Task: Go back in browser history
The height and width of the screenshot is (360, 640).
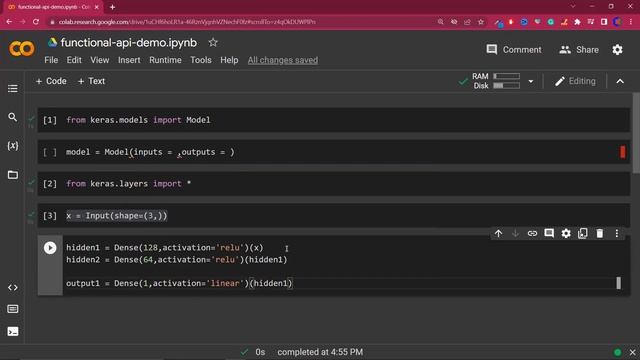Action: tap(9, 22)
